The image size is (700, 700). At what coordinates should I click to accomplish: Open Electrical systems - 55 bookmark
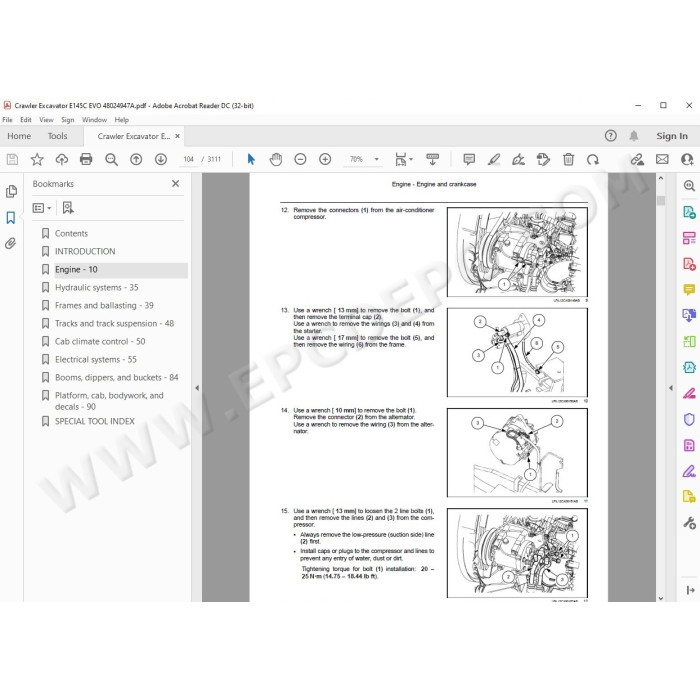click(x=96, y=359)
